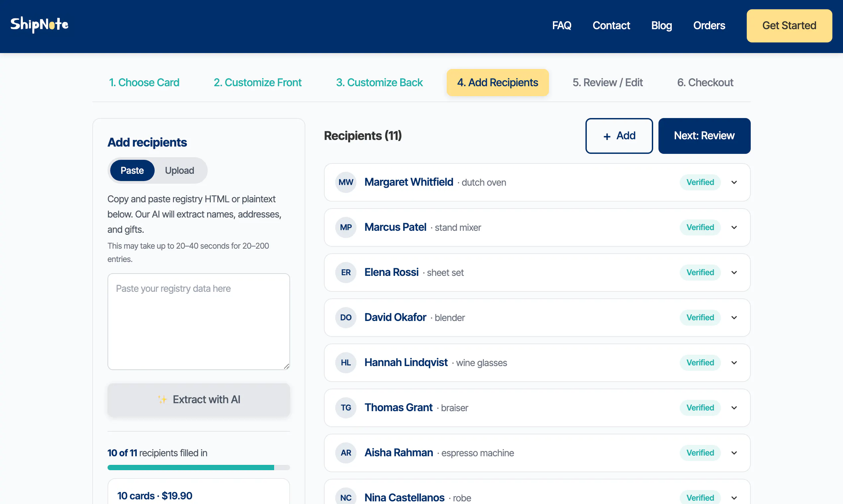Click '10 of 11 recipients filled in' text
This screenshot has height=504, width=843.
pyautogui.click(x=157, y=453)
